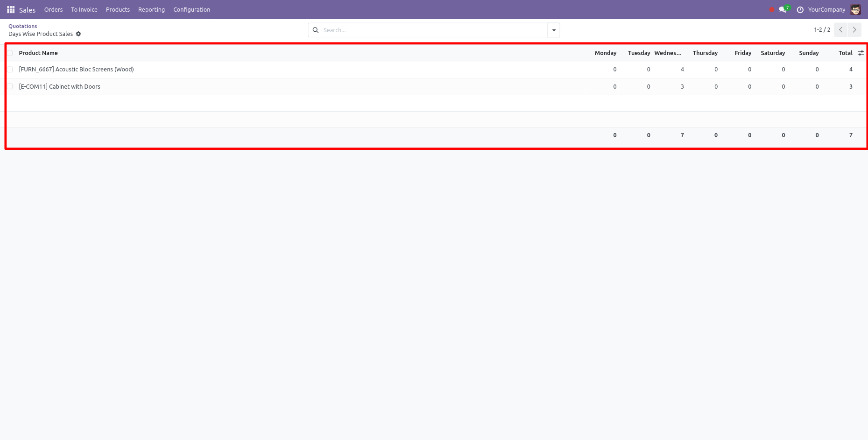This screenshot has height=440, width=868.
Task: Go back to Quotations breadcrumb
Action: click(x=22, y=26)
